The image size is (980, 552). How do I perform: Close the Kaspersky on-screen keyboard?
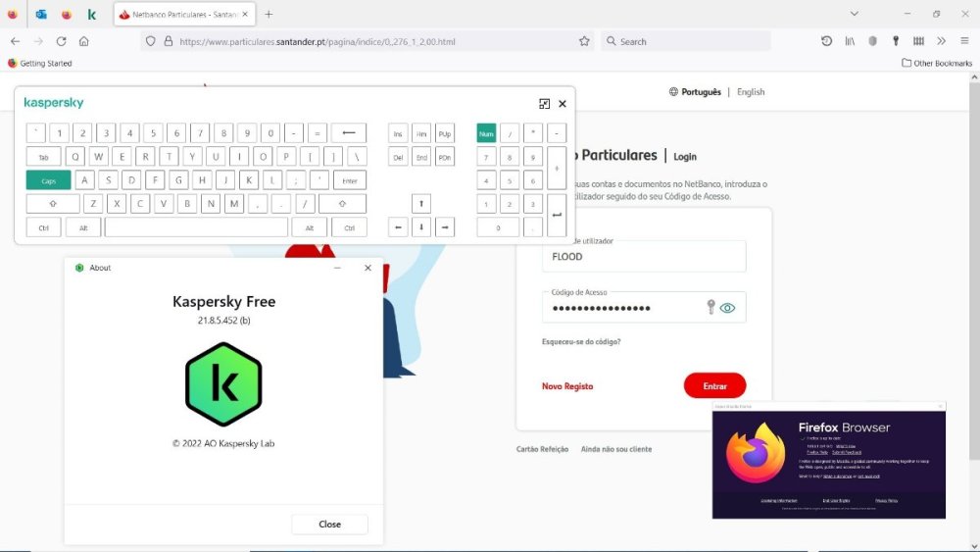pos(563,104)
